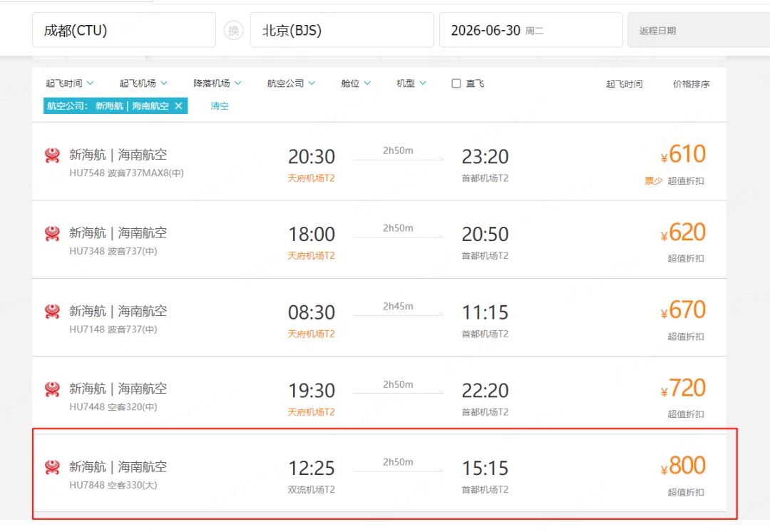Screen dimensions: 770x532
Task: Open the 航空公司 airline dropdown
Action: tap(291, 83)
